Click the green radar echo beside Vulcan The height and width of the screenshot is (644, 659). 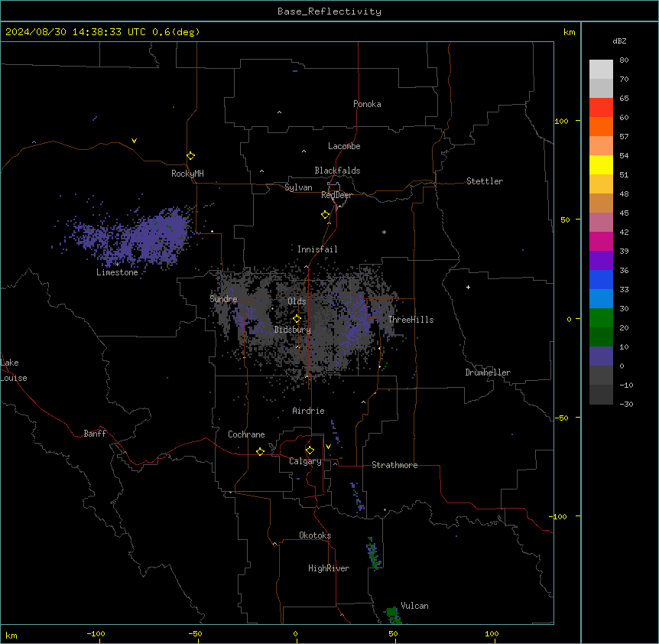pos(392,615)
